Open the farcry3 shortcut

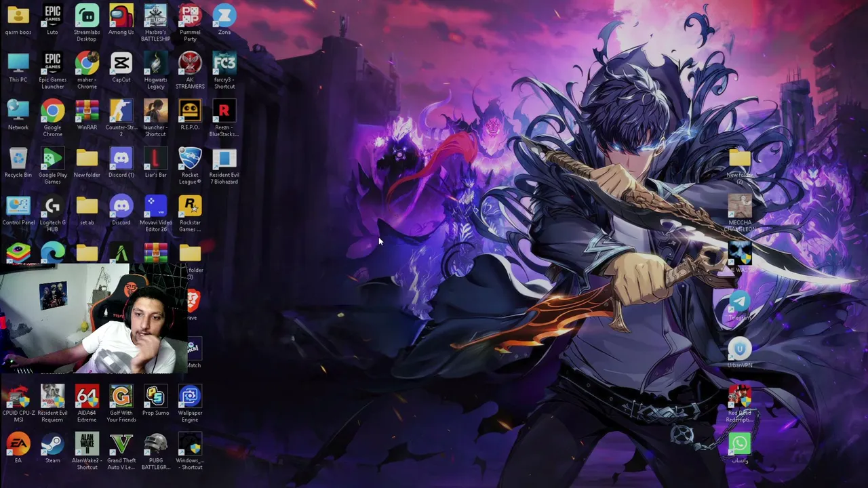pyautogui.click(x=224, y=70)
